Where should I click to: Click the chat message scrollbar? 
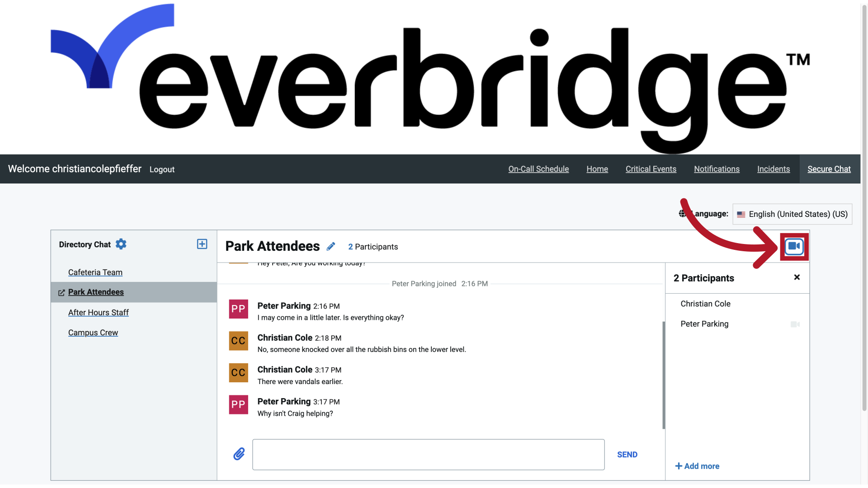click(664, 375)
